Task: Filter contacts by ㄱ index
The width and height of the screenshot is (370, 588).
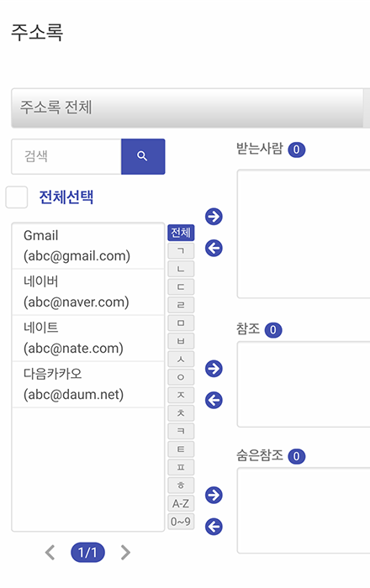Action: click(x=181, y=250)
